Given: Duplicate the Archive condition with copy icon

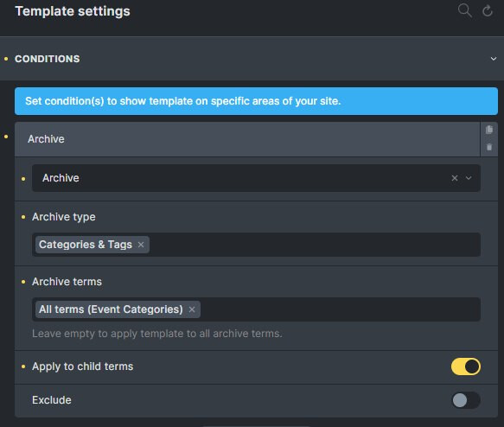Looking at the screenshot, I should pos(489,130).
